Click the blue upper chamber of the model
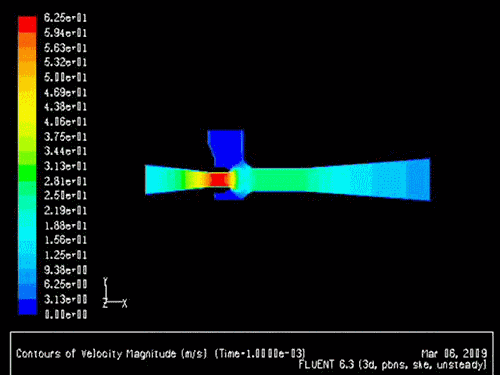This screenshot has width=500, height=375. coord(226,148)
